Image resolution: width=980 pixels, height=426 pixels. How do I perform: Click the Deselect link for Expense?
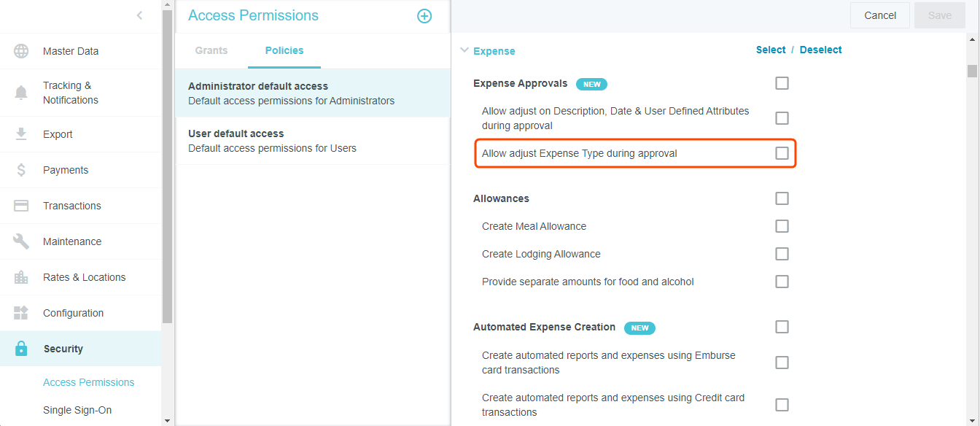pyautogui.click(x=820, y=50)
